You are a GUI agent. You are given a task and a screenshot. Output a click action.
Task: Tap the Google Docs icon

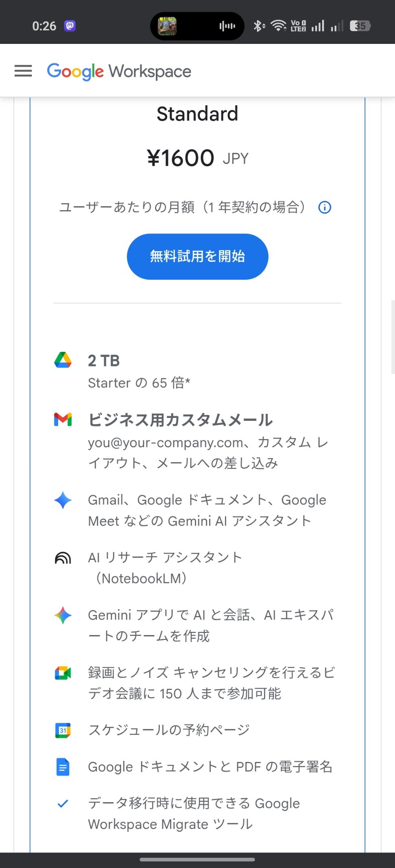(x=63, y=767)
